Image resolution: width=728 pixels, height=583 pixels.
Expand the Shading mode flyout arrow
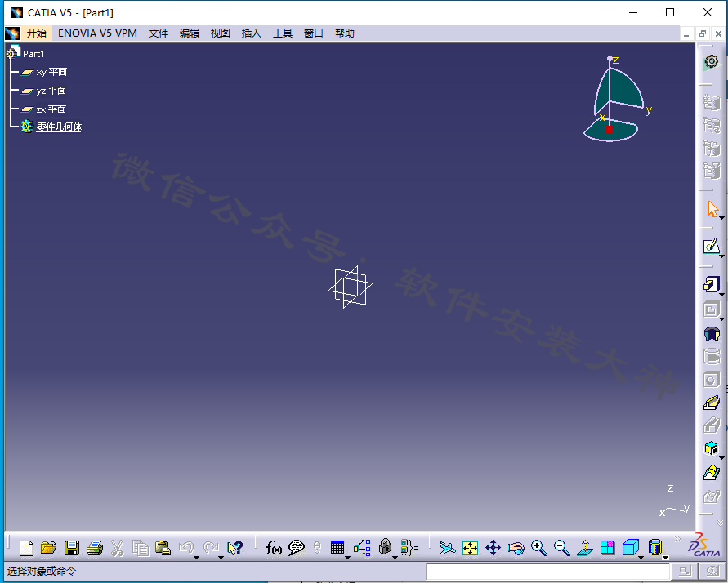(665, 557)
